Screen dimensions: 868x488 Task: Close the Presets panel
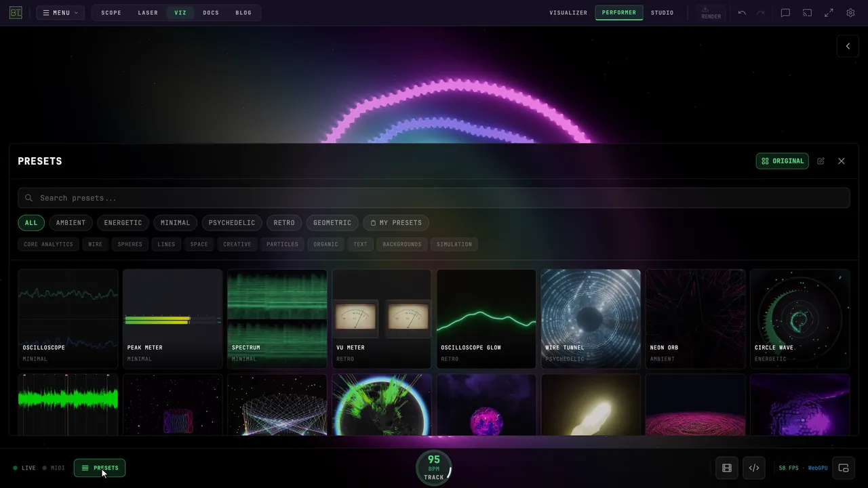(842, 161)
